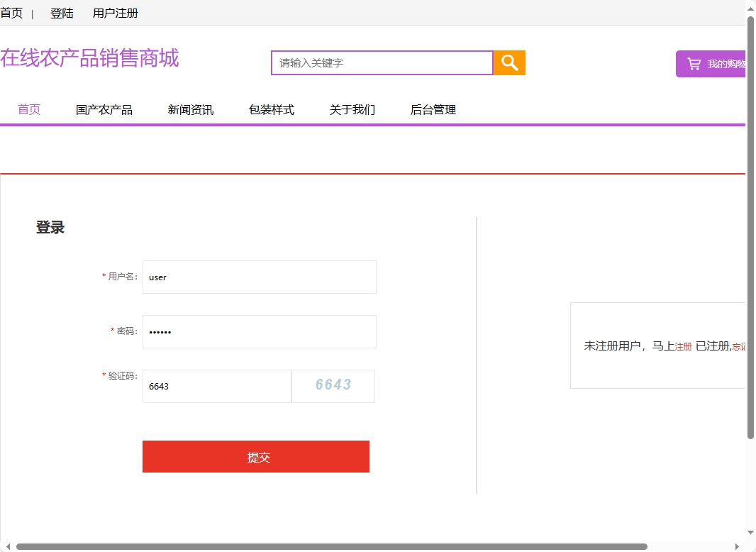Viewport: 756px width, 552px height.
Task: Select the 首页 navigation tab
Action: 29,109
